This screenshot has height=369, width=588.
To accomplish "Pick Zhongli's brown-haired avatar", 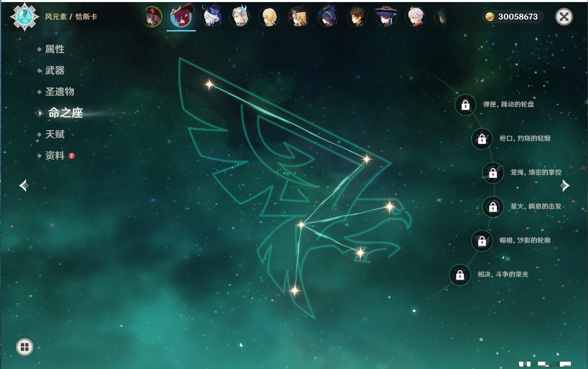I will pyautogui.click(x=357, y=17).
